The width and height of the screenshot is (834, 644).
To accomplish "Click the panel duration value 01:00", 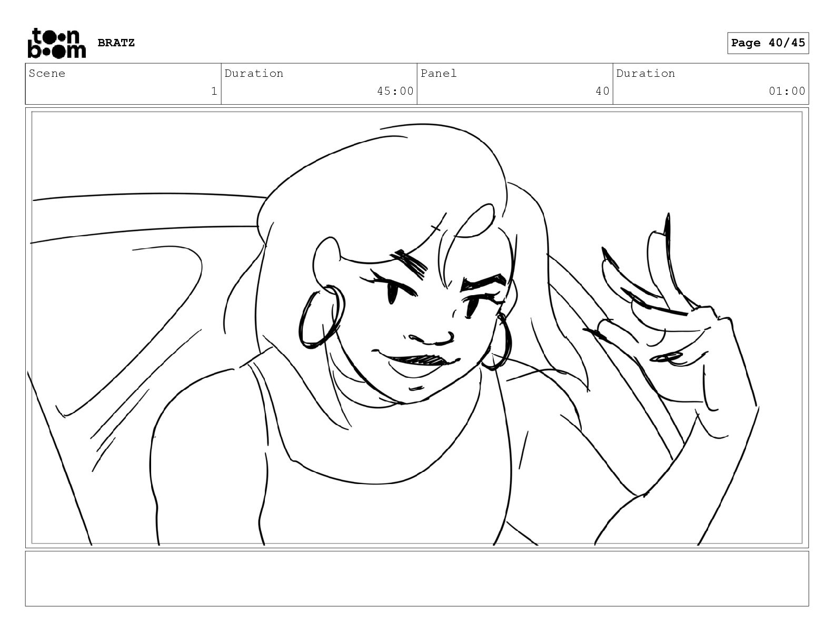I will coord(787,91).
